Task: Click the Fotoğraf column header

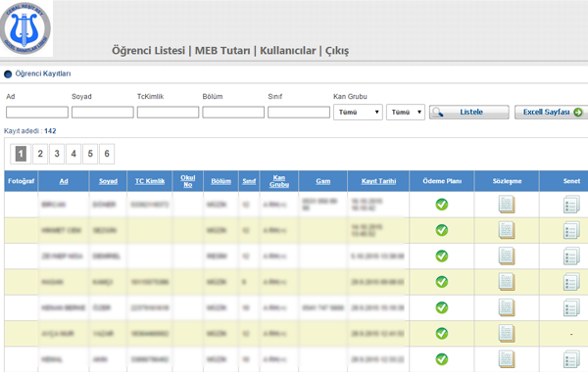Action: 21,181
